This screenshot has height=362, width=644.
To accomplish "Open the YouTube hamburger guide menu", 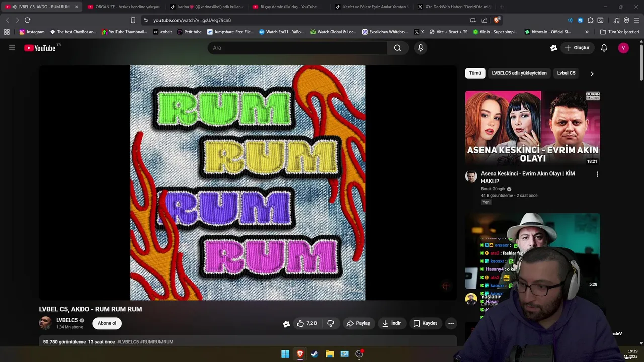I will pyautogui.click(x=12, y=48).
